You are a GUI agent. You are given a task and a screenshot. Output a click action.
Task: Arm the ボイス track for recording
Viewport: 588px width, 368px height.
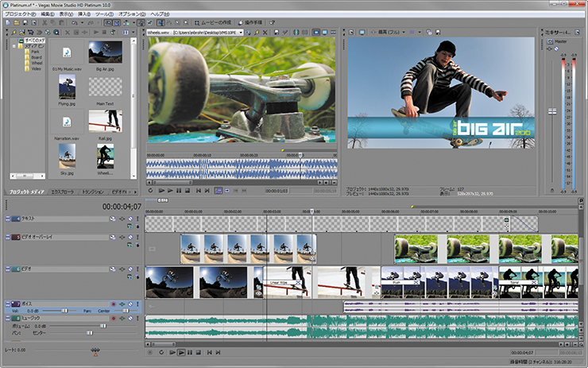click(x=114, y=304)
